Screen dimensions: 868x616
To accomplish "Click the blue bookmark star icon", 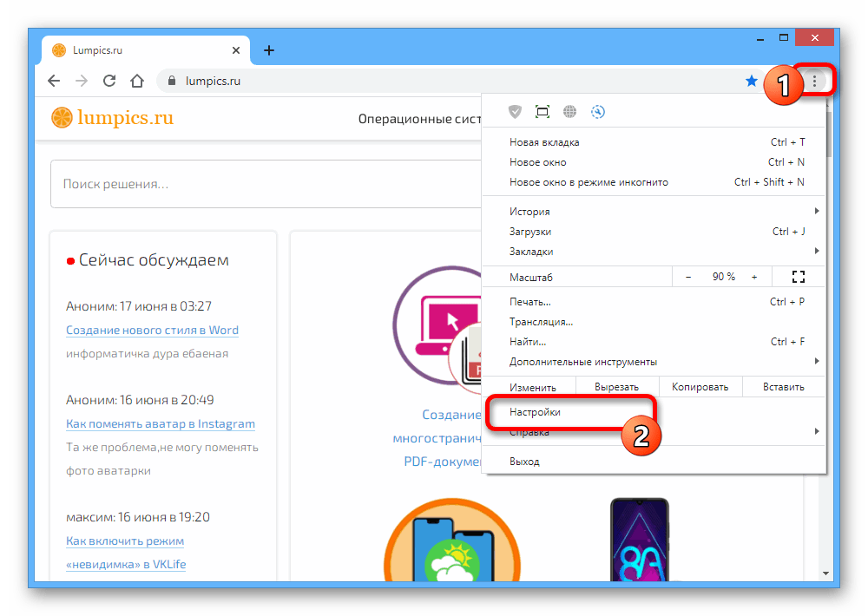I will point(752,81).
